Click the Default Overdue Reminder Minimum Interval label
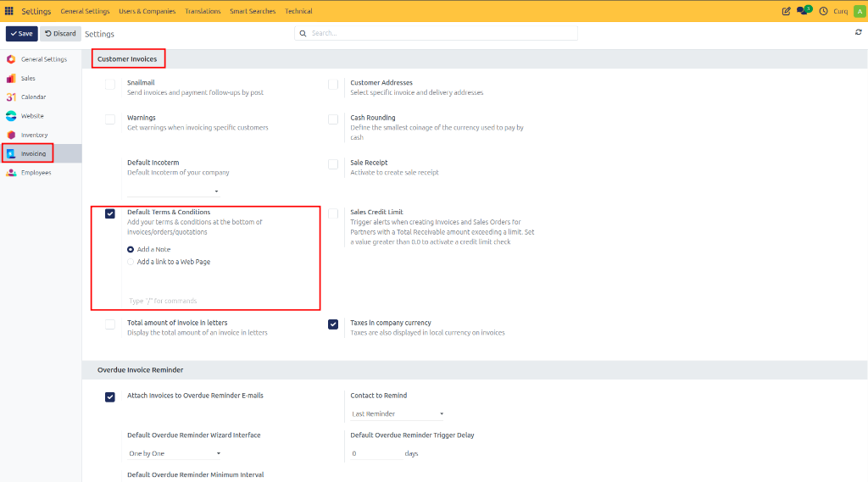The height and width of the screenshot is (482, 868). point(196,475)
